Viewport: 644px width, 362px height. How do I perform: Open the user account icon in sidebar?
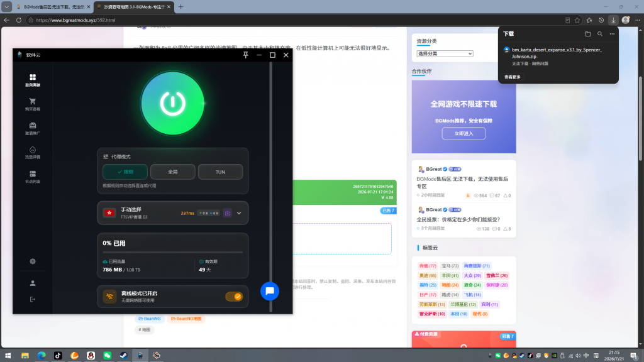(33, 283)
